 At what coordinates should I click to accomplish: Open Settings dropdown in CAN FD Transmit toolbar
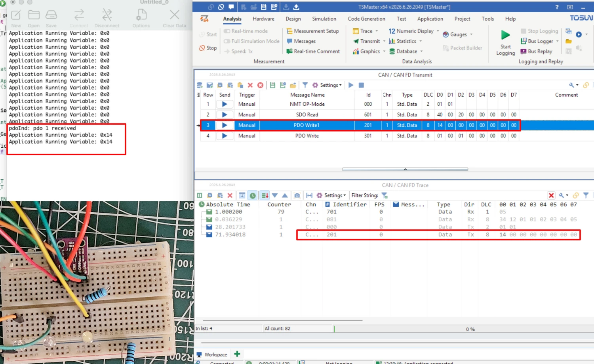[x=327, y=85]
